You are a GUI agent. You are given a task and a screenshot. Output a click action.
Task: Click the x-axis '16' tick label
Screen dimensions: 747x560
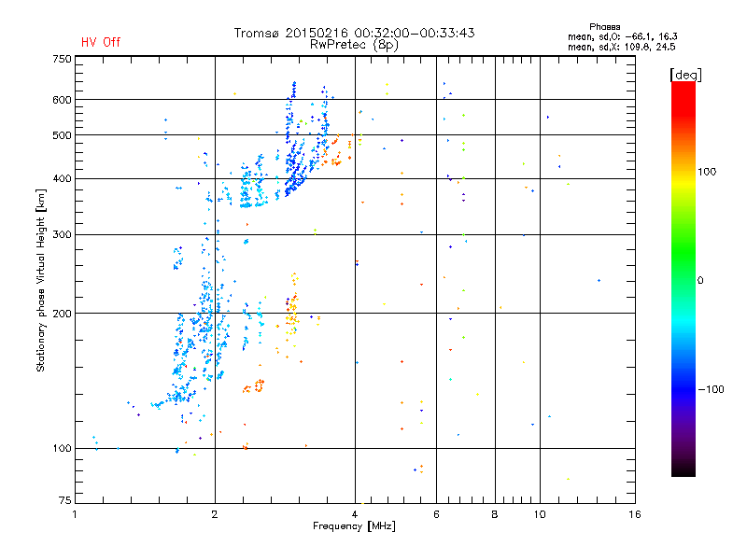click(635, 514)
